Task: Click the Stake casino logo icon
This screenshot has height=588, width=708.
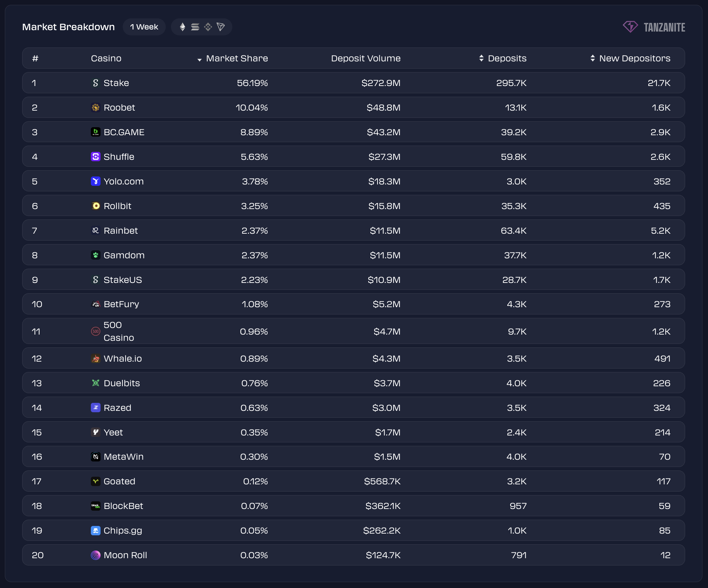Action: pyautogui.click(x=96, y=83)
